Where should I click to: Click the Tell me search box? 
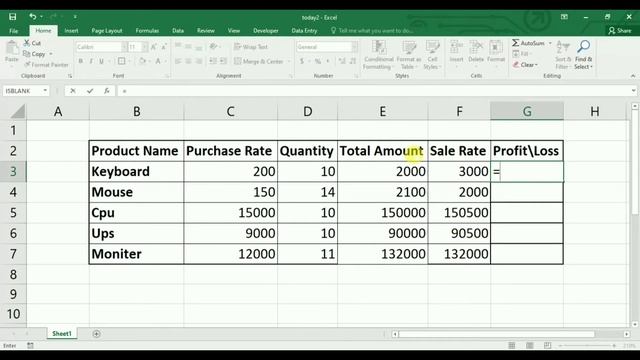[x=373, y=31]
